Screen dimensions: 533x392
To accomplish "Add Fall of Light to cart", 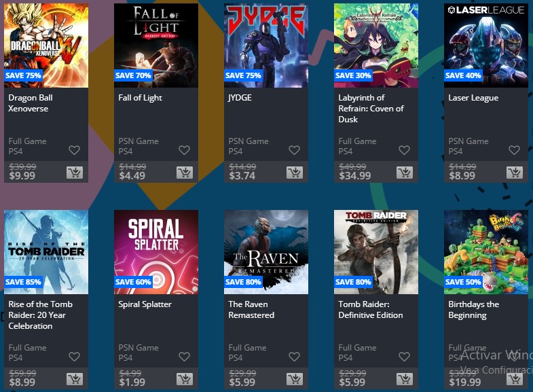I will click(x=185, y=173).
